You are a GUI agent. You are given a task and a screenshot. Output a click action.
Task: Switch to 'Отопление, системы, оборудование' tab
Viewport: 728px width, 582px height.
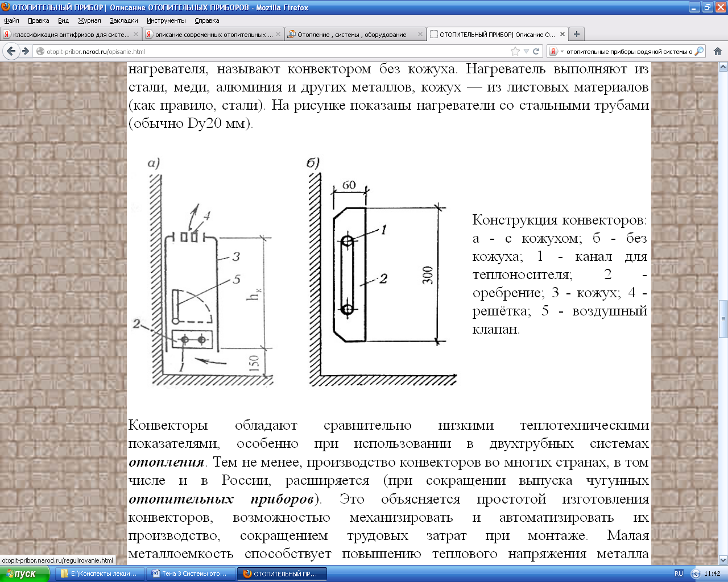355,34
